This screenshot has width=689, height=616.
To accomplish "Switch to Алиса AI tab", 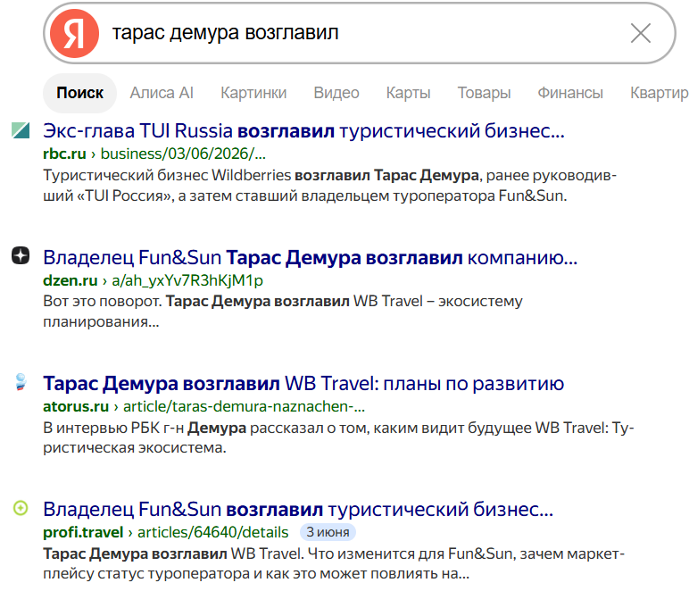I will click(162, 93).
